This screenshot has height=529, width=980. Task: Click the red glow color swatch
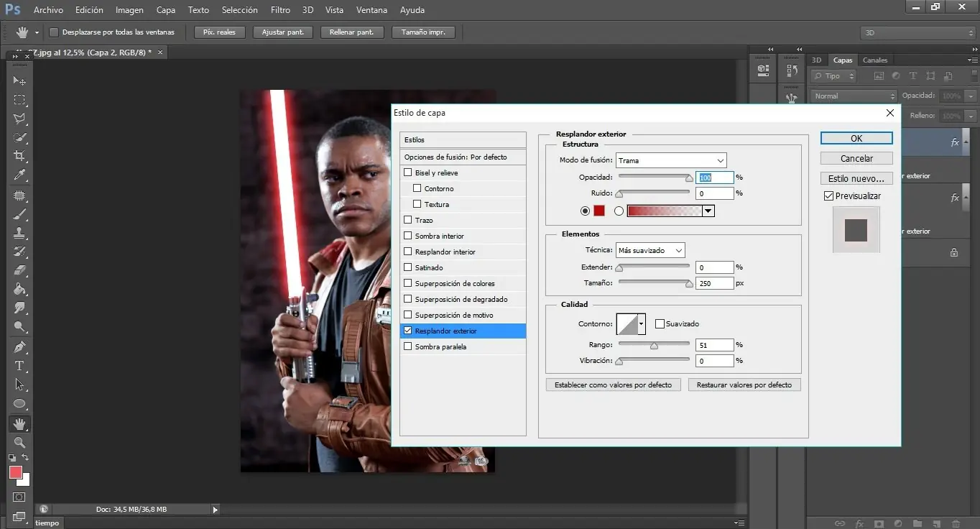tap(599, 211)
